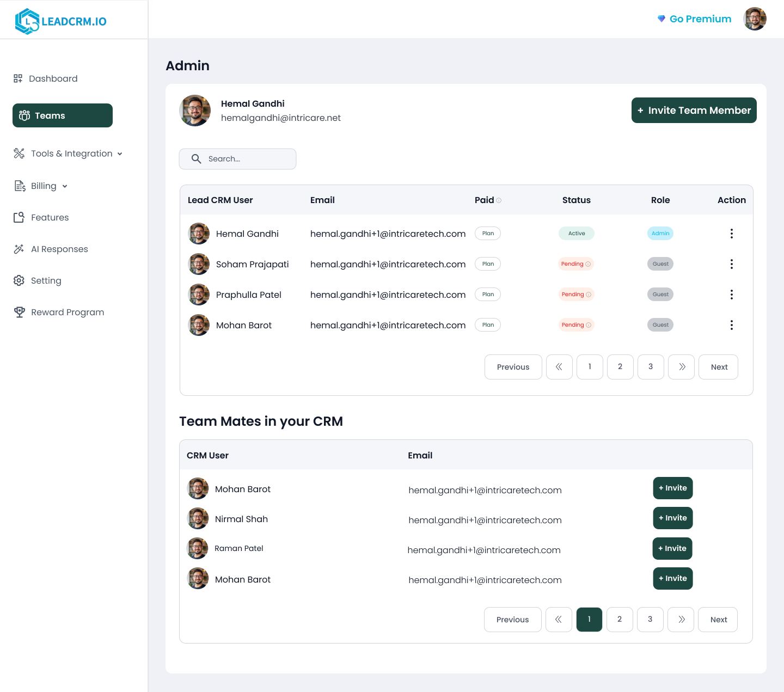Open the action menu for Hemal Gandhi row

click(x=731, y=234)
